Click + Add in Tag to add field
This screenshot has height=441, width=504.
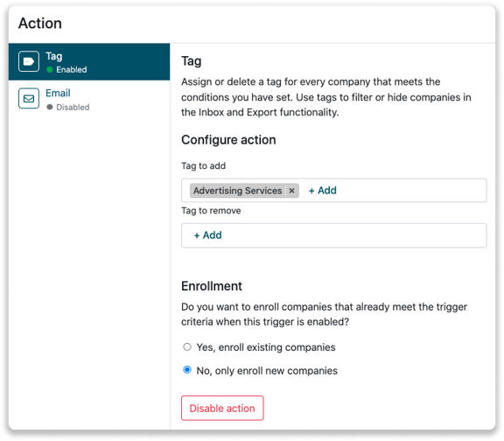[322, 191]
